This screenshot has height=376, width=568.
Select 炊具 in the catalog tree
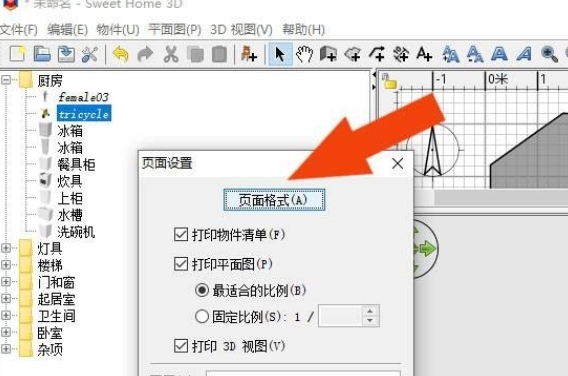pos(70,181)
